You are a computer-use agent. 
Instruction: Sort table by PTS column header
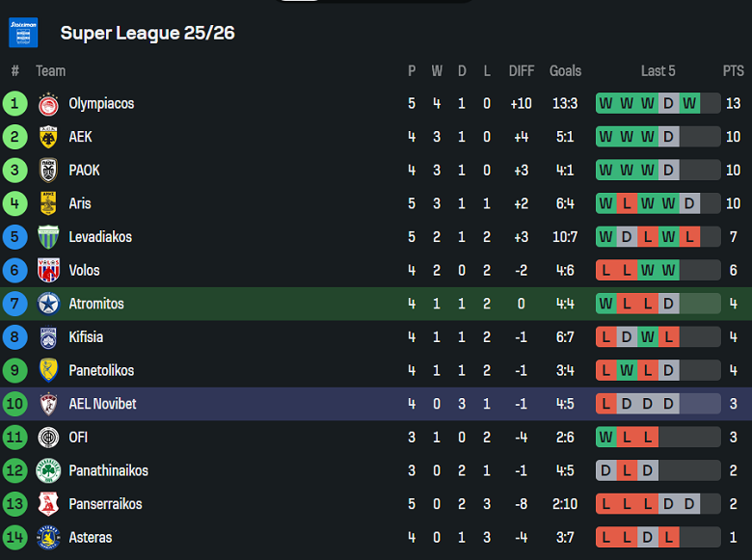click(733, 70)
